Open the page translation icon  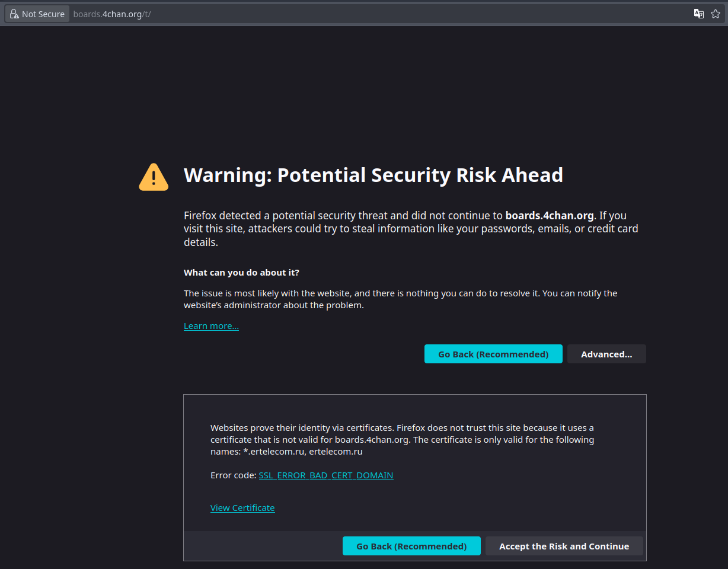(x=699, y=14)
